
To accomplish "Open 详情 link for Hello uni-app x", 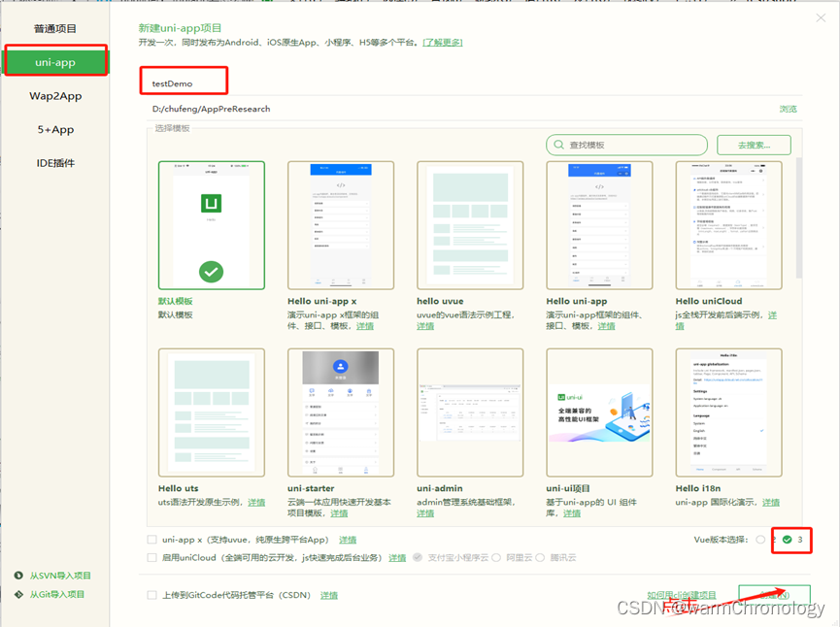I will [365, 326].
